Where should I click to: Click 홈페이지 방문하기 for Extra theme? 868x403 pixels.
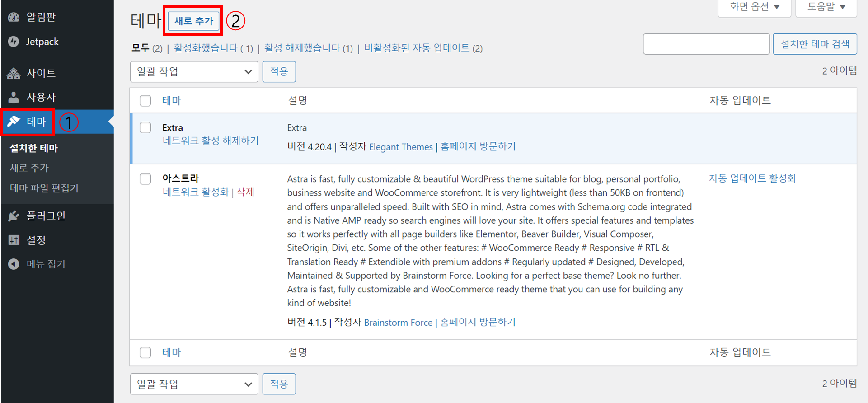[478, 146]
